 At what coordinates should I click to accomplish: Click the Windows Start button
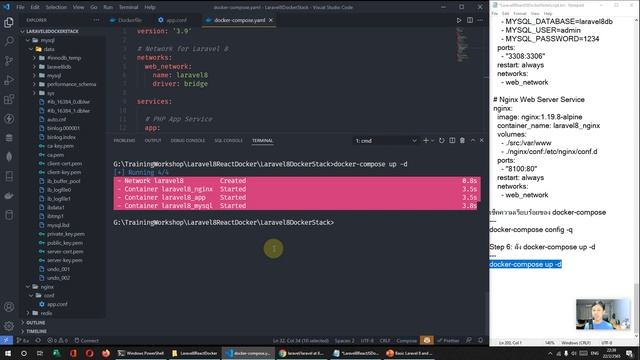click(8, 353)
